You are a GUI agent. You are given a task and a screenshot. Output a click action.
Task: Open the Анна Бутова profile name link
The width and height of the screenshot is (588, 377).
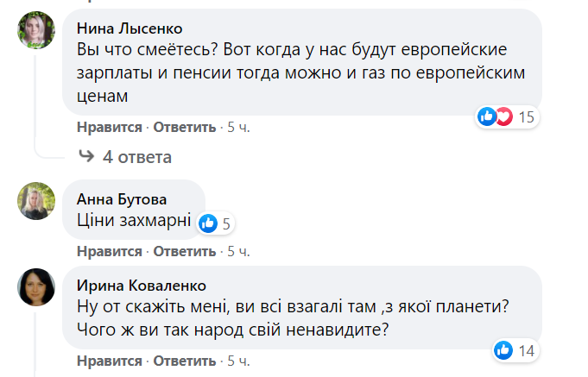(122, 197)
